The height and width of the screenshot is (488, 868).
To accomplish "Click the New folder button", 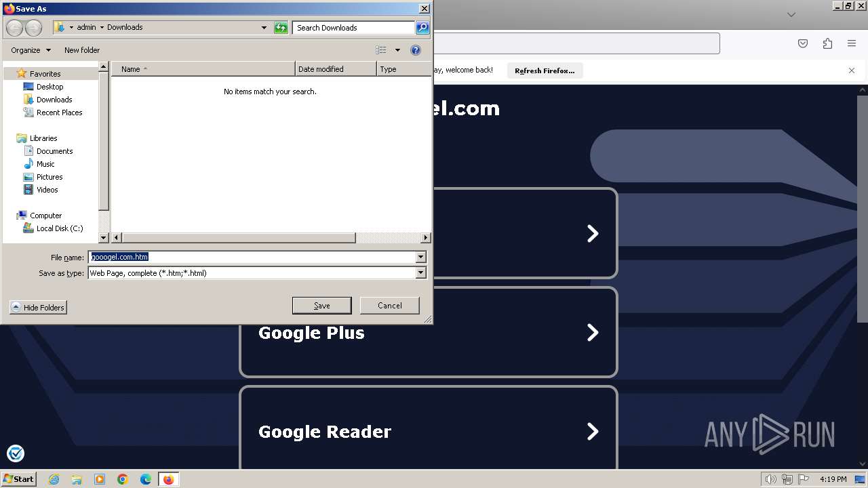I will click(82, 50).
